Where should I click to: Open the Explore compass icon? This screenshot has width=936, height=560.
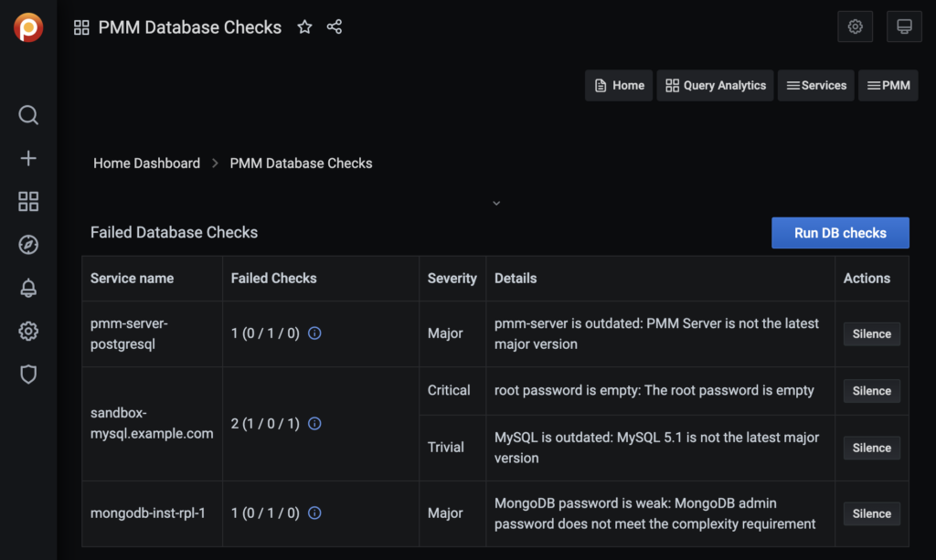28,244
